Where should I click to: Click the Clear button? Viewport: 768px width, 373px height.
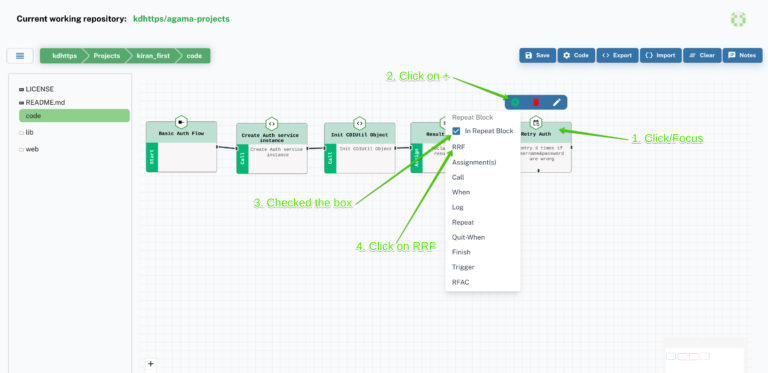point(702,55)
